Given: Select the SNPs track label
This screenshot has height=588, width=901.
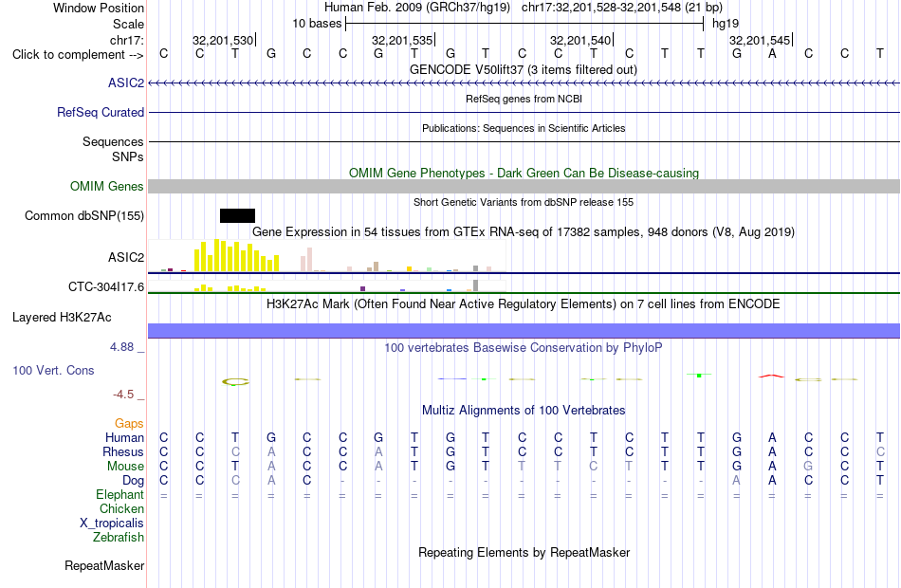Looking at the screenshot, I should [x=128, y=156].
